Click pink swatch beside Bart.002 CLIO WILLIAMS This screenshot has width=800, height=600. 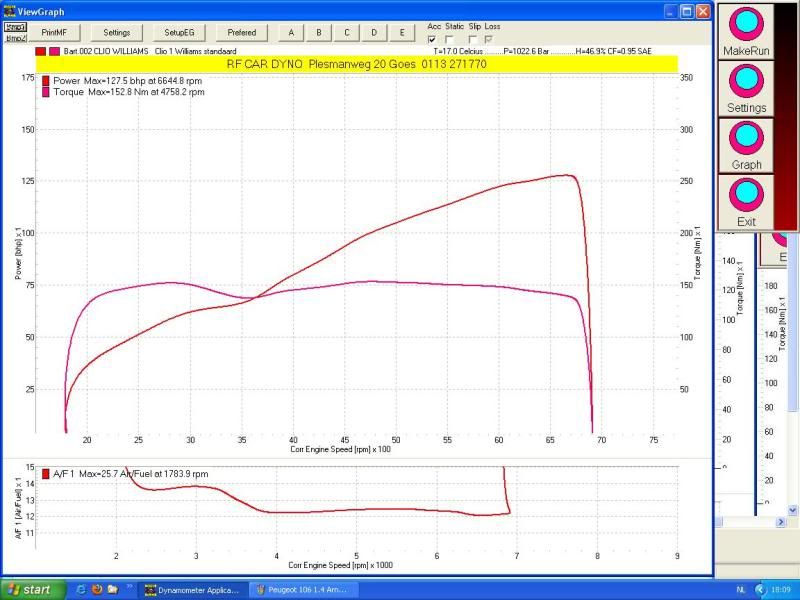coord(55,52)
